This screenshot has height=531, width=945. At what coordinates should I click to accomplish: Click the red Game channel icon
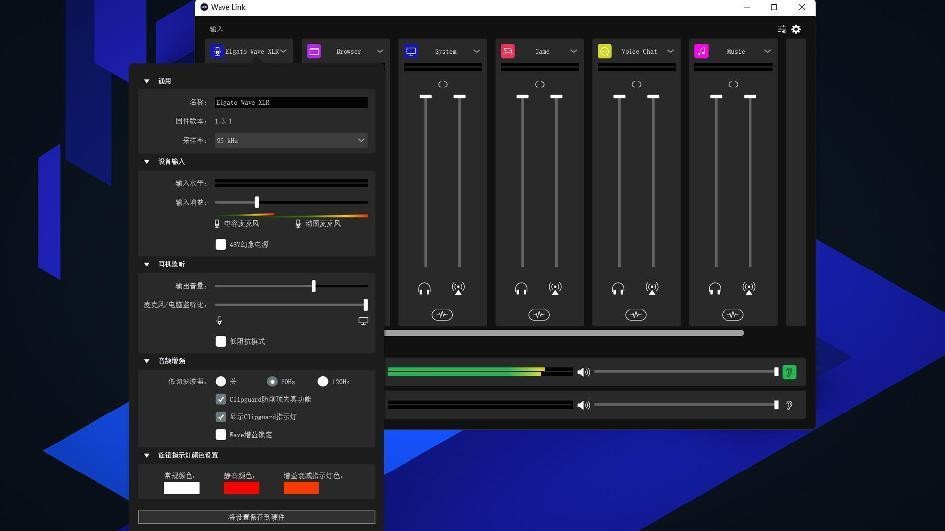(x=508, y=51)
